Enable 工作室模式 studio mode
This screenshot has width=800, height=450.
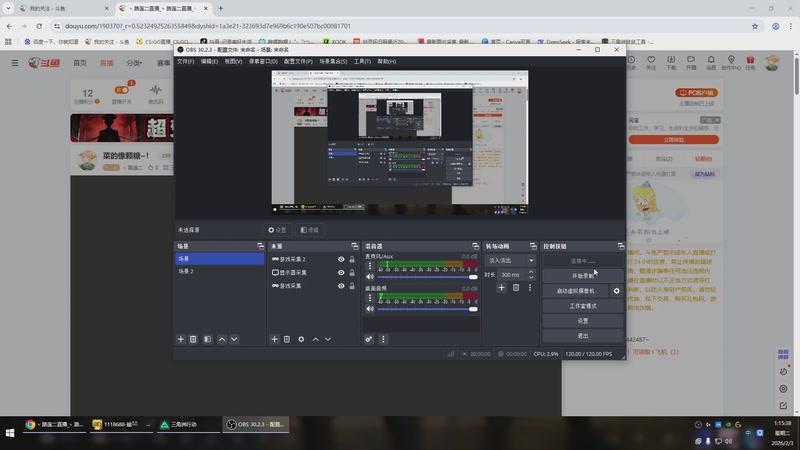click(583, 306)
